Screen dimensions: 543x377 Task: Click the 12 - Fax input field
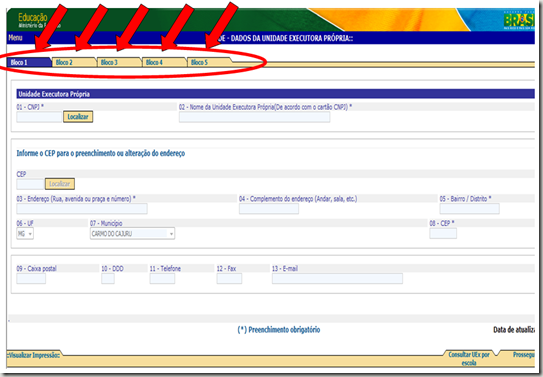coord(229,279)
